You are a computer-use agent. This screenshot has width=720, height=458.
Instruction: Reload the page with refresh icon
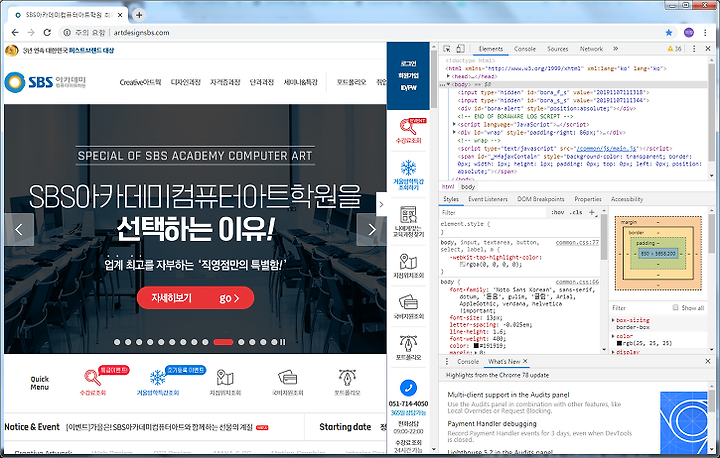click(47, 33)
